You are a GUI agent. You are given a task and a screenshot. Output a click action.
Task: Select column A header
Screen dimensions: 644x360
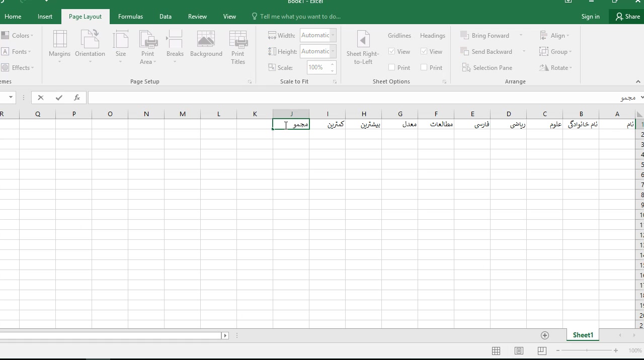point(617,114)
